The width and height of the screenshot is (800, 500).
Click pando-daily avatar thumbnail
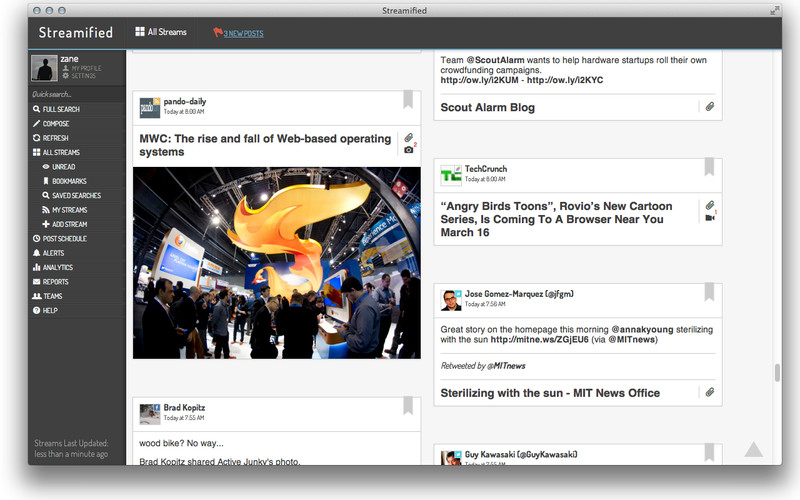[x=150, y=108]
